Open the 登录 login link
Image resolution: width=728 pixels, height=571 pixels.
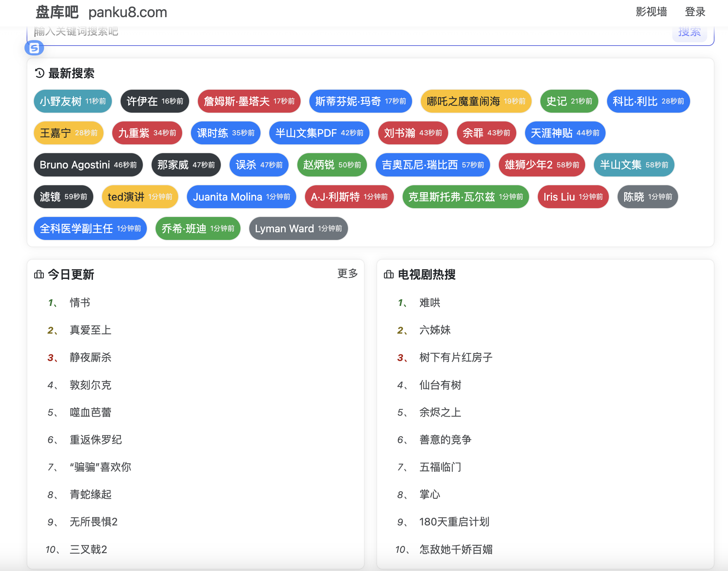point(695,12)
